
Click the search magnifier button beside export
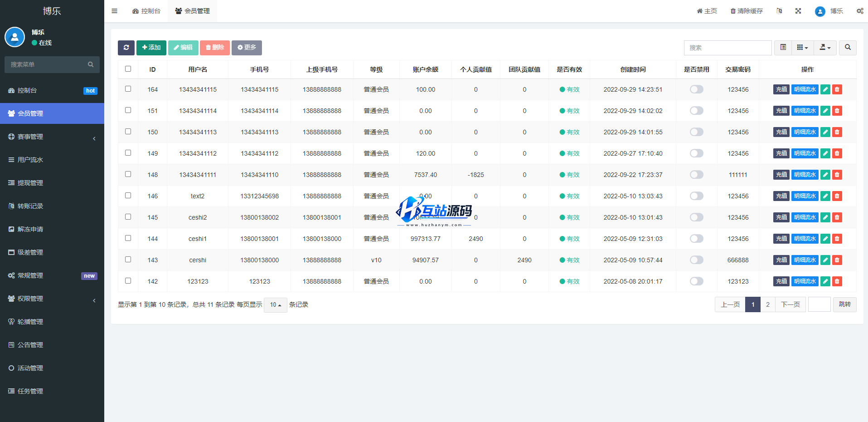pos(848,48)
